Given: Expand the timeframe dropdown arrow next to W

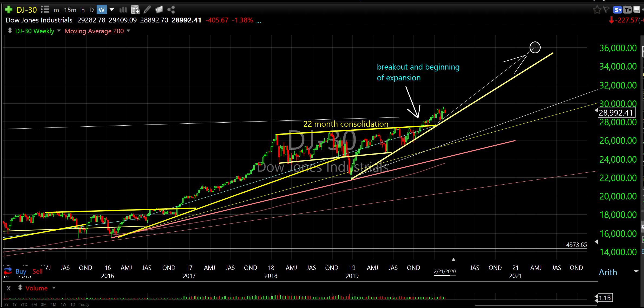Looking at the screenshot, I should click(111, 10).
